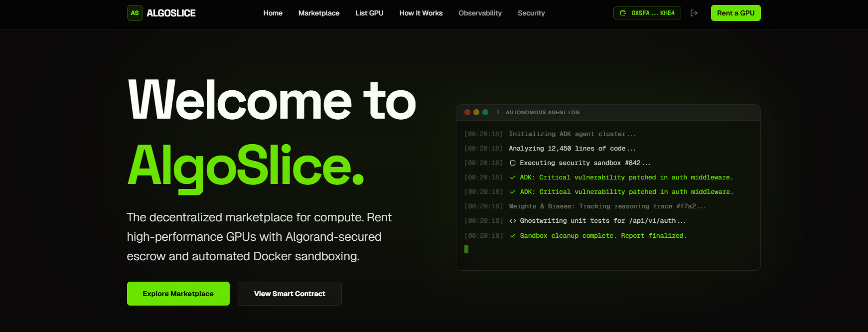Open the Observability nav link
This screenshot has width=868, height=332.
[480, 13]
